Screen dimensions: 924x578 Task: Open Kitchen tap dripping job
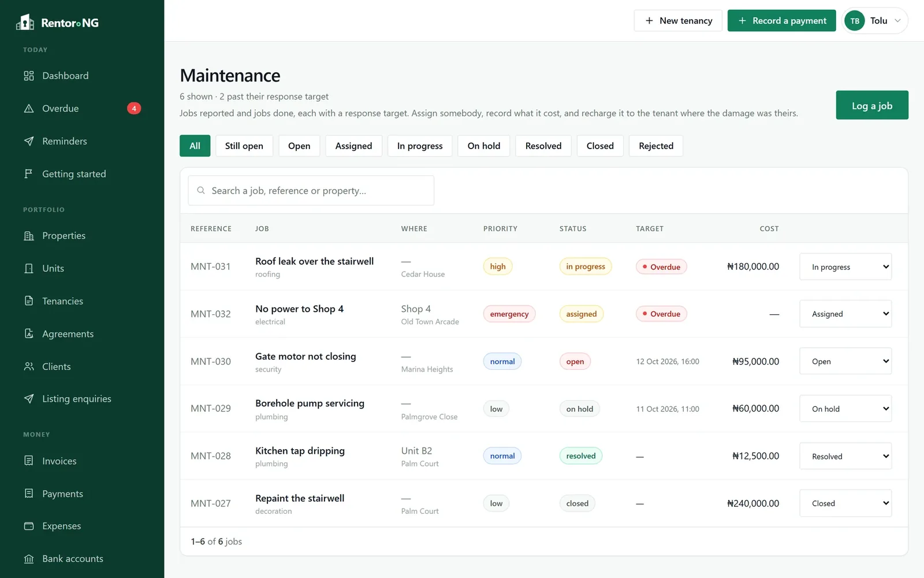pyautogui.click(x=300, y=451)
